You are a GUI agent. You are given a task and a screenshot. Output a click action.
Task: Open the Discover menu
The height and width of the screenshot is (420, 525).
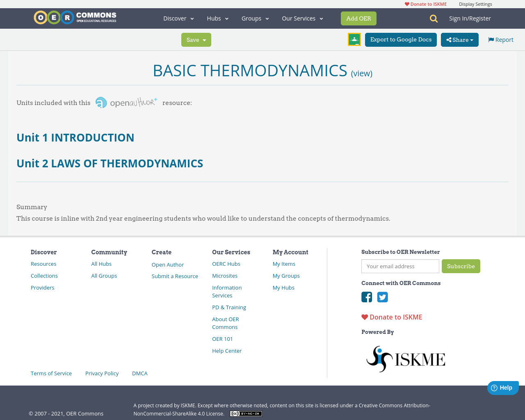(x=178, y=18)
